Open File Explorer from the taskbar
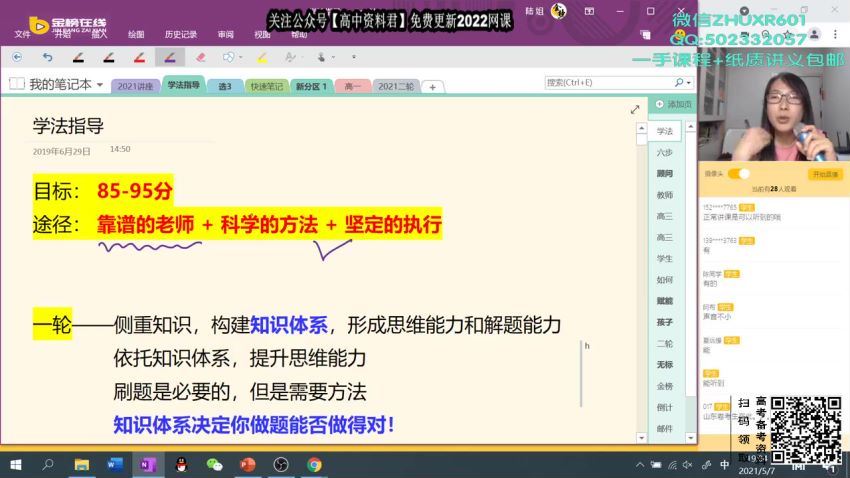 pos(82,464)
